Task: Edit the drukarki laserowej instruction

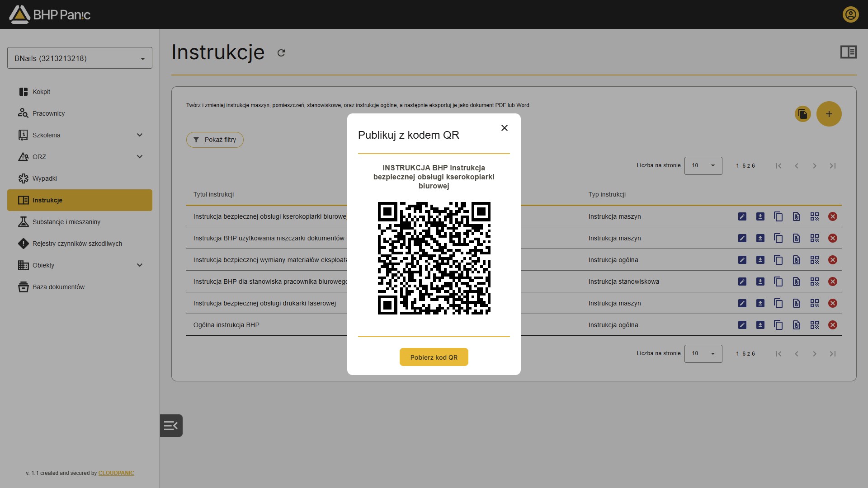Action: click(742, 303)
